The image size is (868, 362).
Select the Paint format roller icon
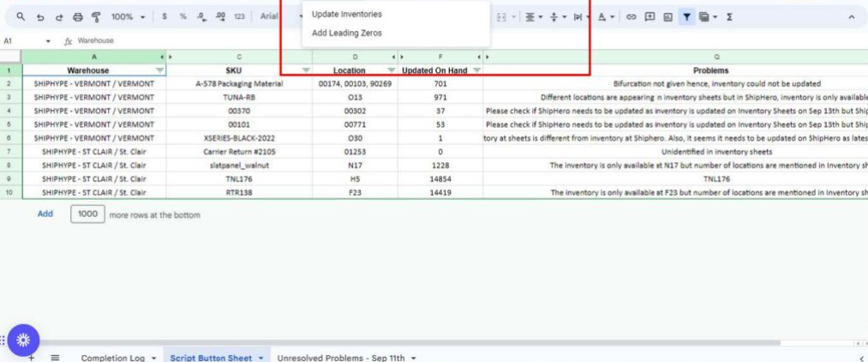click(97, 16)
